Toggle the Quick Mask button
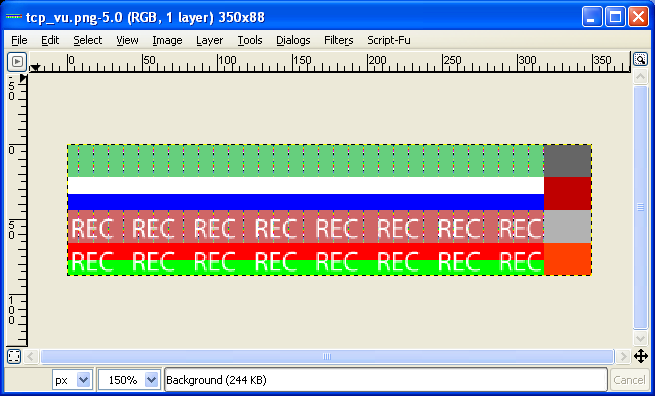This screenshot has height=396, width=655. tap(14, 356)
